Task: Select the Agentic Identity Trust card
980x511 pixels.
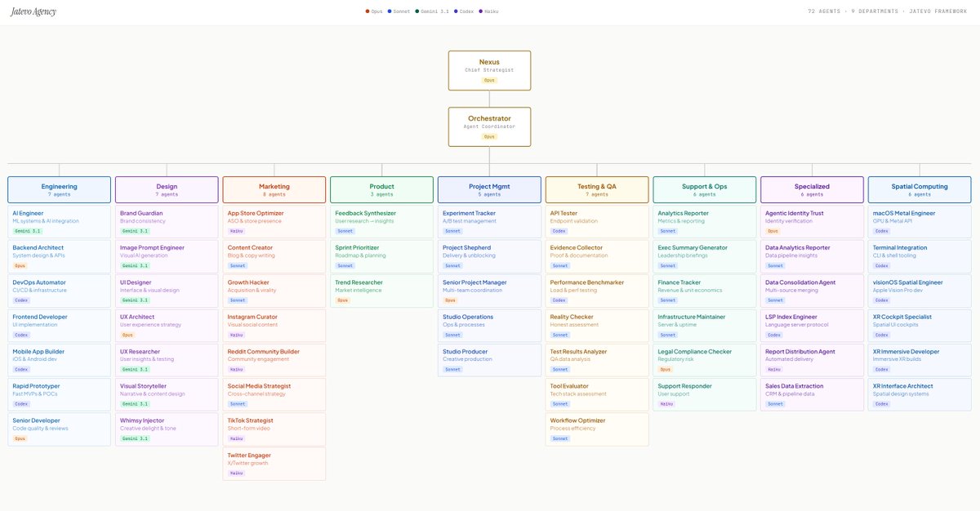Action: click(812, 221)
